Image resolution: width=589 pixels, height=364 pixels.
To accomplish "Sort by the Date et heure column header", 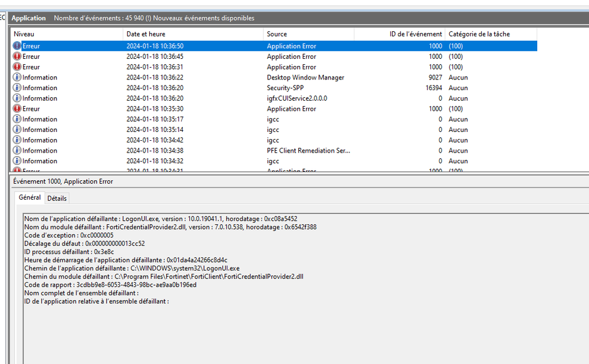I will pos(193,34).
